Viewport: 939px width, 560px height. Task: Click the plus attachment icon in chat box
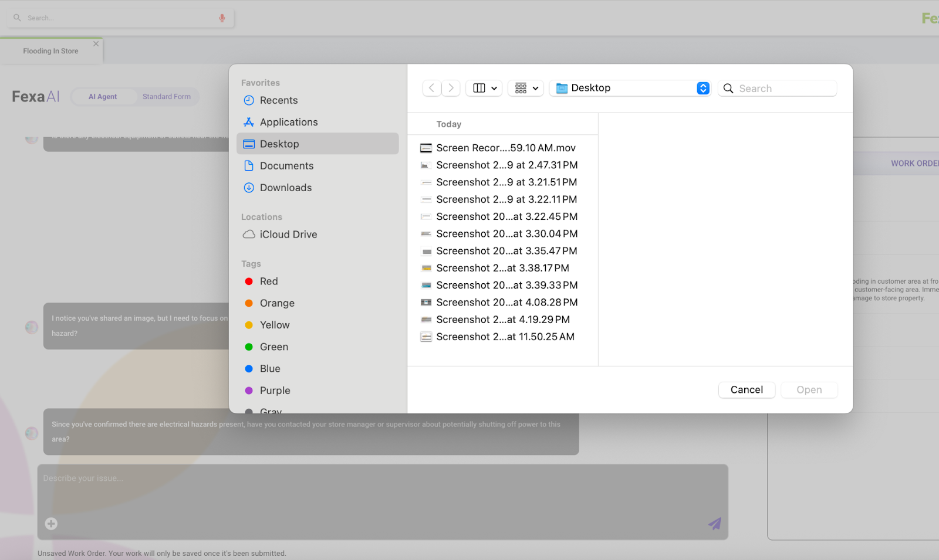(x=51, y=524)
